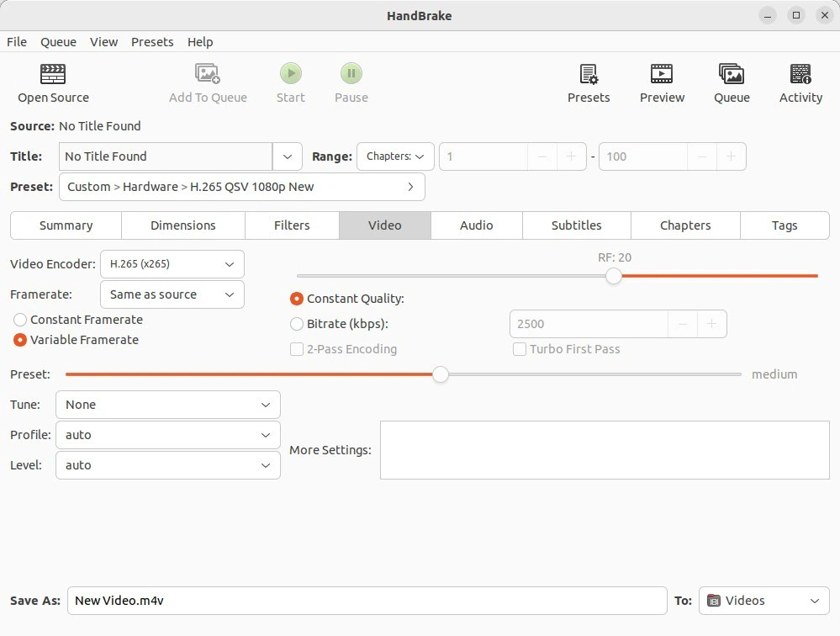Click the Videos folder icon in destination
840x636 pixels.
click(x=714, y=601)
